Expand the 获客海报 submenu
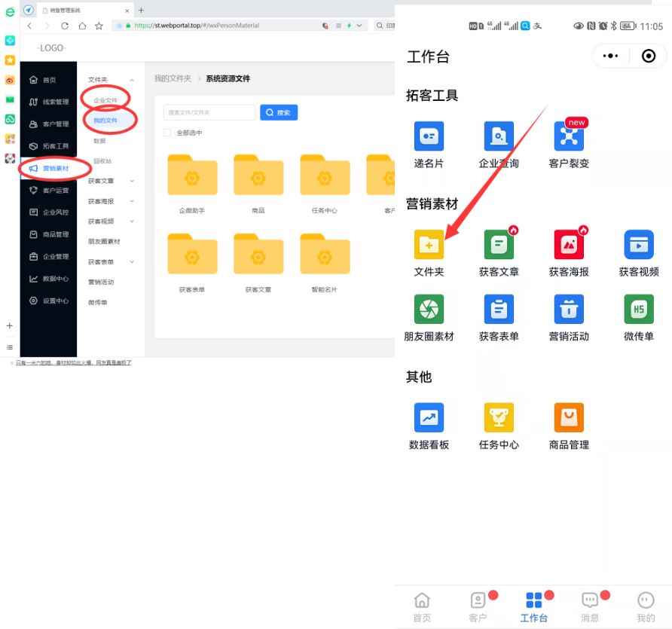The width and height of the screenshot is (672, 629). point(132,201)
